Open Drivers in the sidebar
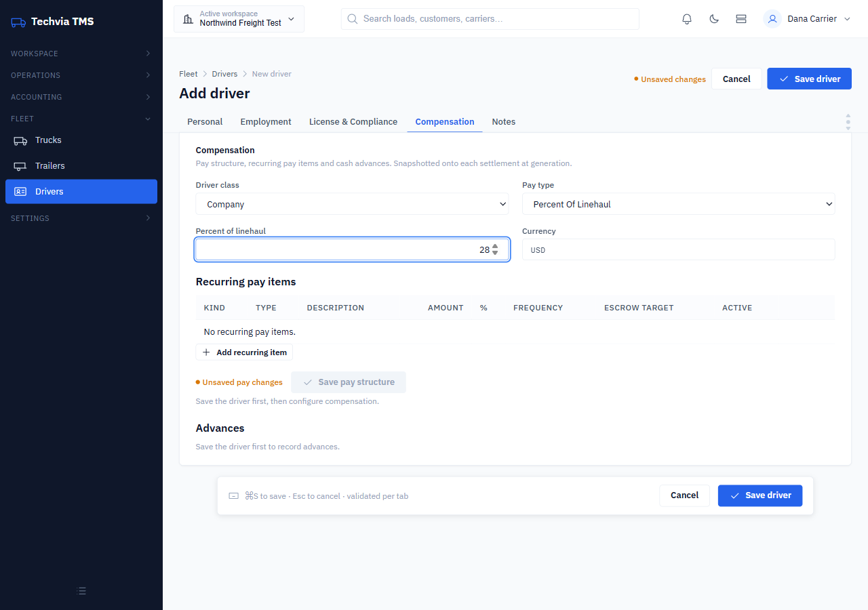The height and width of the screenshot is (610, 868). (81, 192)
